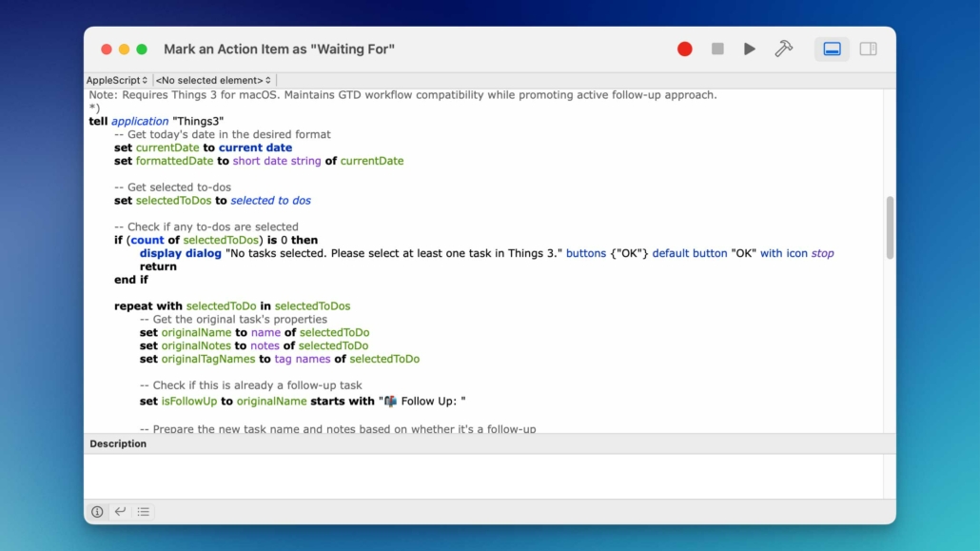This screenshot has width=980, height=551.
Task: Close the script window with the red button
Action: [x=107, y=49]
